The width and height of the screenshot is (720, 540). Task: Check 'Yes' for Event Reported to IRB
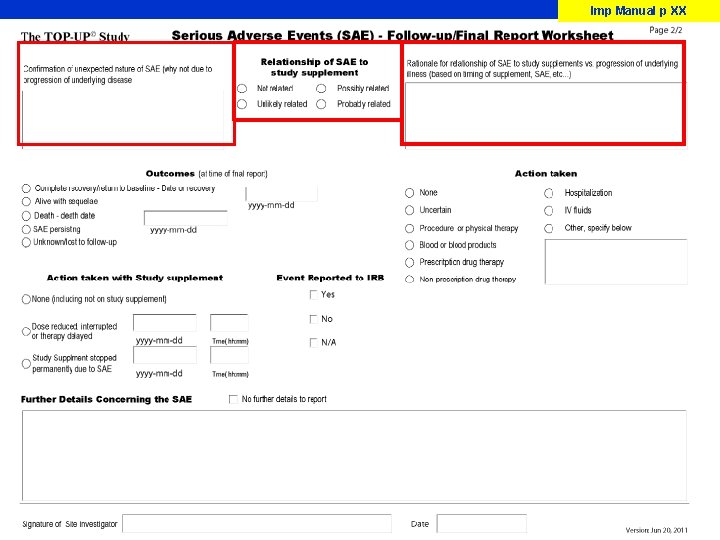314,295
